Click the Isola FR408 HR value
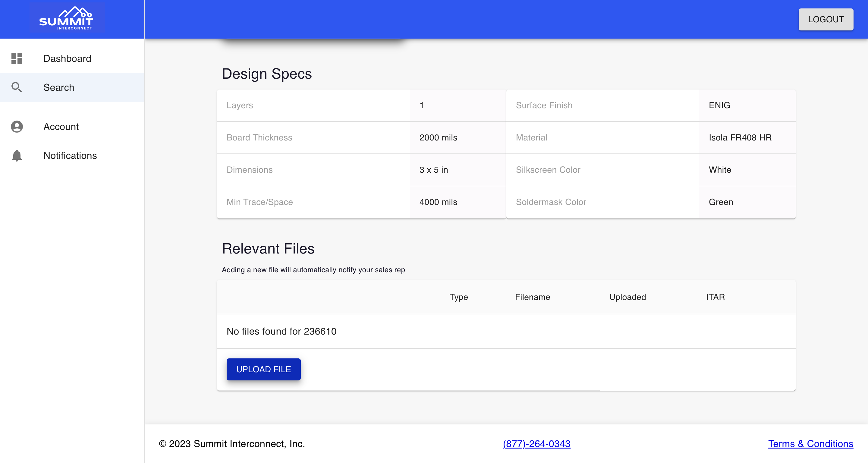Image resolution: width=868 pixels, height=463 pixels. [x=740, y=137]
